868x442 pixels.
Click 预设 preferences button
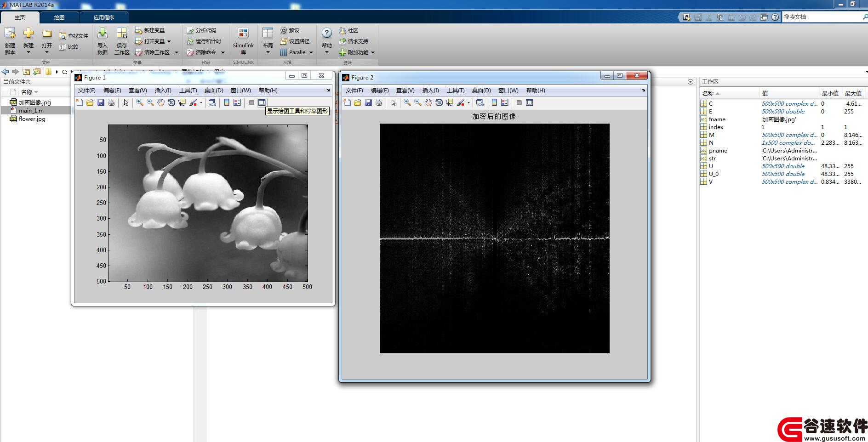click(290, 30)
